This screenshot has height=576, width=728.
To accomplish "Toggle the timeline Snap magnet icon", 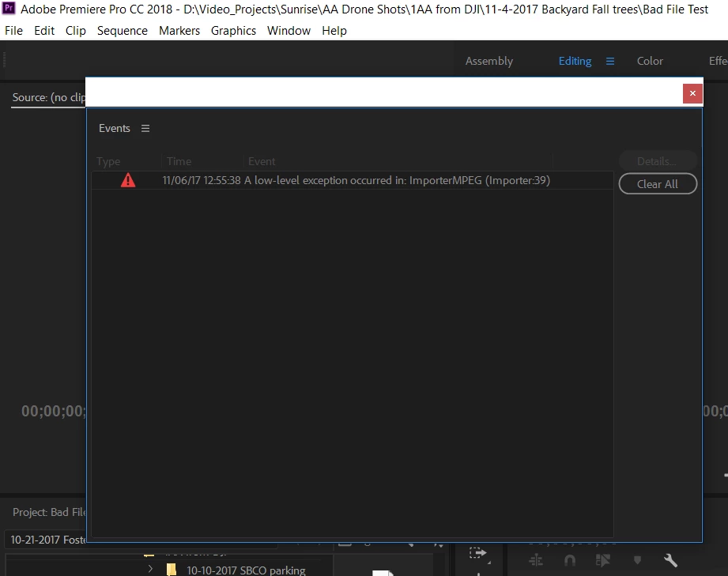I will pos(570,560).
